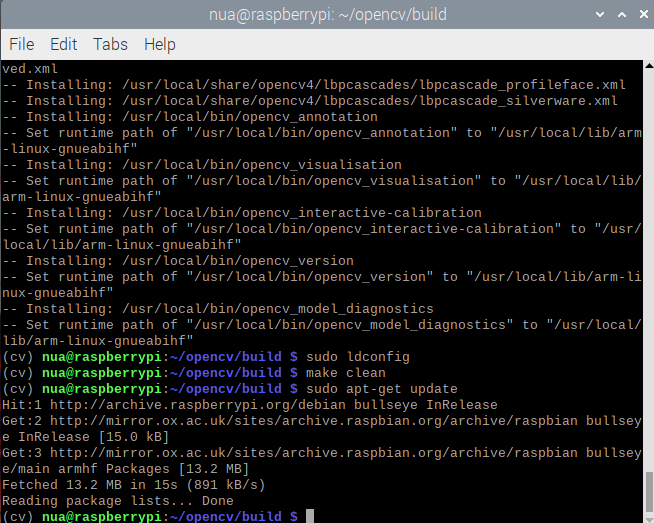Click the nua@raspberrypi window title bar
This screenshot has height=523, width=654.
point(327,14)
